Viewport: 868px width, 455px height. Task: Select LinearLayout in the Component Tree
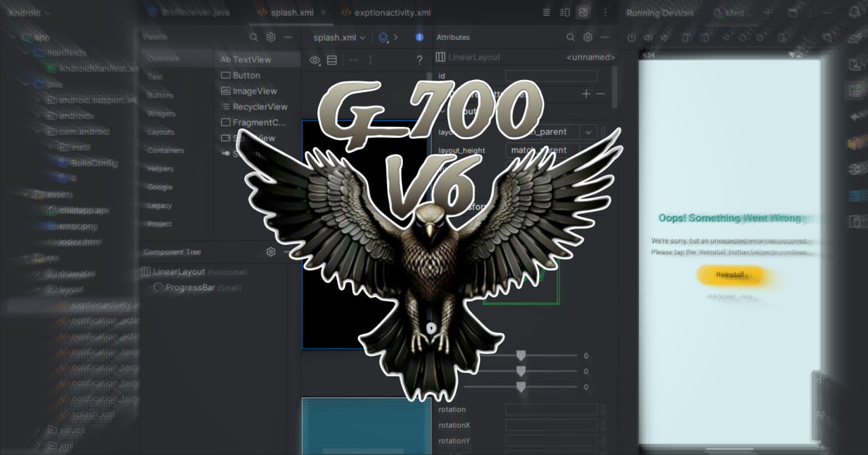tap(195, 272)
